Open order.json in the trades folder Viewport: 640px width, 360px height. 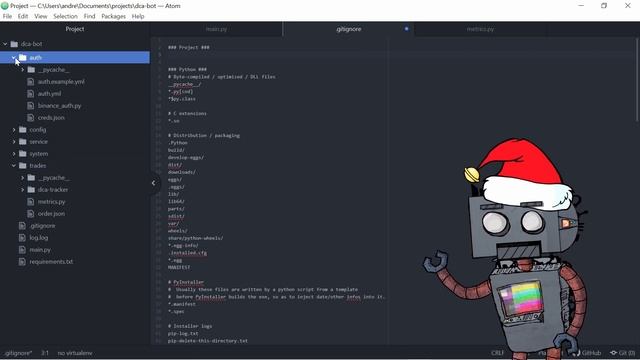(51, 213)
